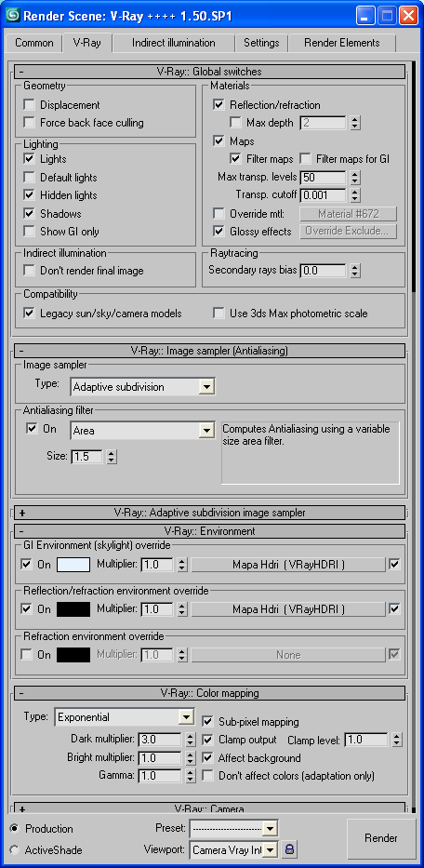This screenshot has width=424, height=868.
Task: Open Reflection/refraction environment black color swatch
Action: tap(73, 609)
